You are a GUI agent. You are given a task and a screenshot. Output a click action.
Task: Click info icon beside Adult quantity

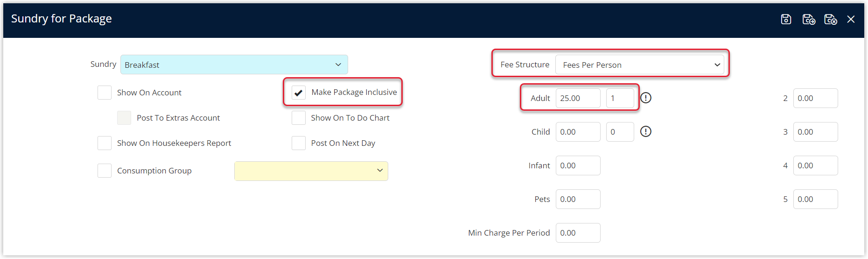tap(646, 98)
